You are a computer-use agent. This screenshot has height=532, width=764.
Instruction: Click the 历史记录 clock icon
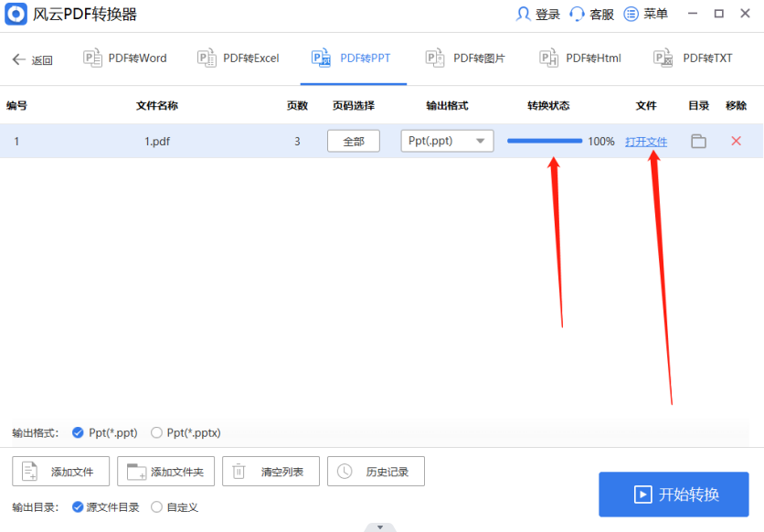[345, 471]
